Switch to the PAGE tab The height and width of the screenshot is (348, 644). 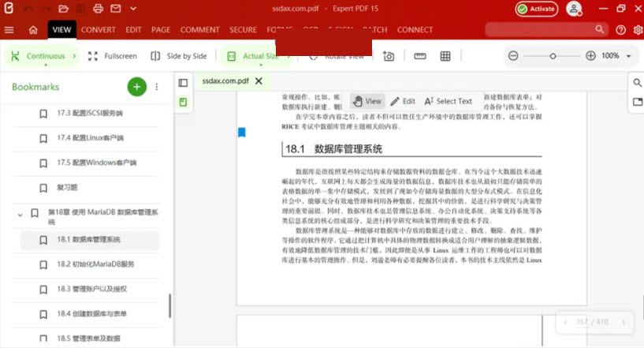[x=161, y=30]
